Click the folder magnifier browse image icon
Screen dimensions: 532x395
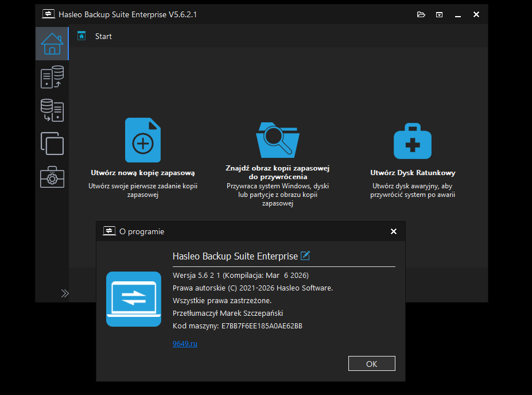coord(278,140)
